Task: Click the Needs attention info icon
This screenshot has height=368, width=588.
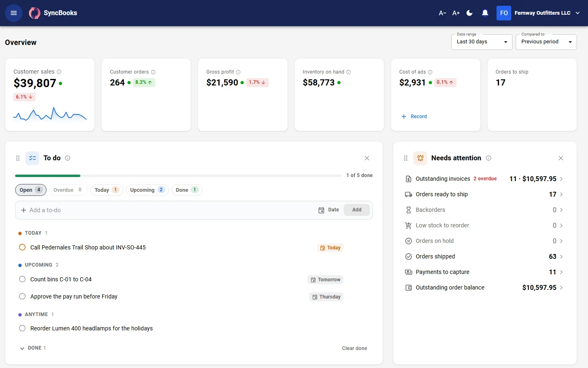Action: [489, 158]
